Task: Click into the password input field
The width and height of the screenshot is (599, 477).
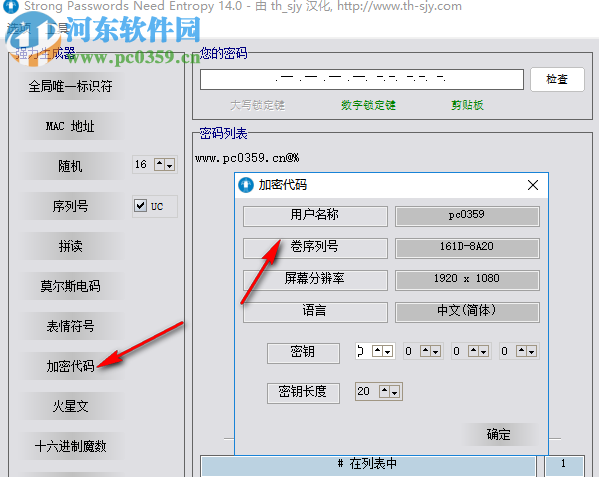Action: point(361,79)
